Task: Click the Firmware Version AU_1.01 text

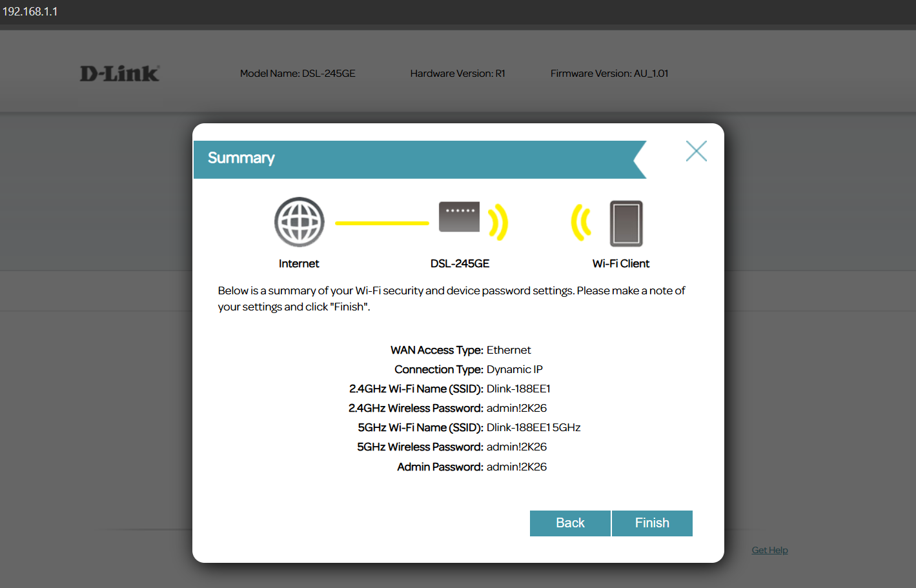Action: click(x=609, y=74)
